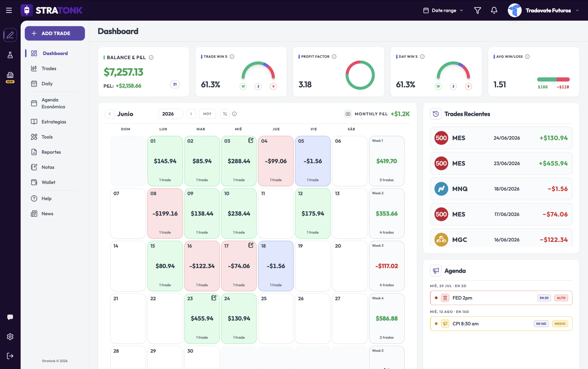
Task: Open day 24 with $130.94
Action: tap(239, 318)
